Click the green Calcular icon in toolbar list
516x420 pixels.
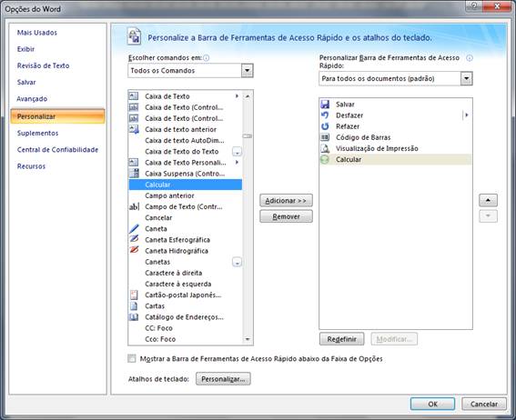point(325,159)
